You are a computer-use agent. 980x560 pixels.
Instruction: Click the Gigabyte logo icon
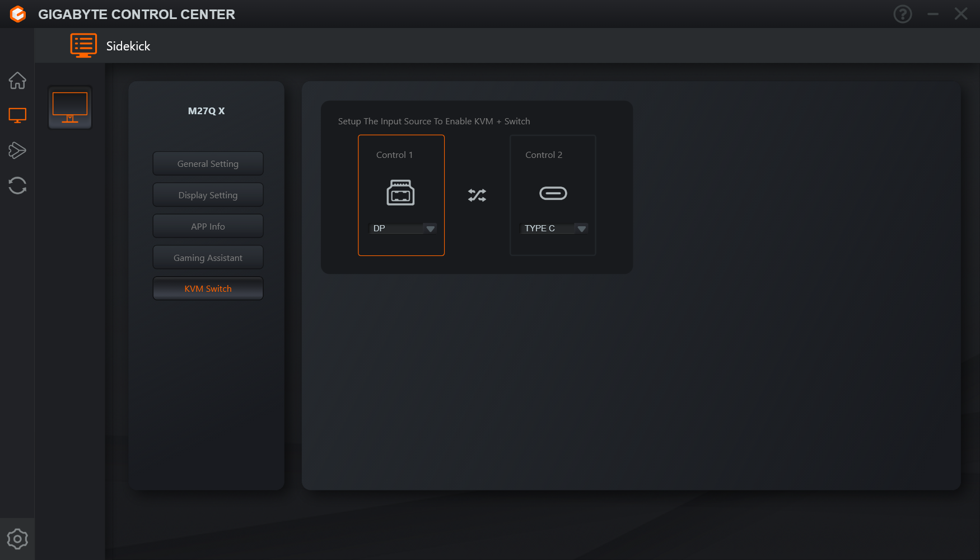tap(18, 14)
